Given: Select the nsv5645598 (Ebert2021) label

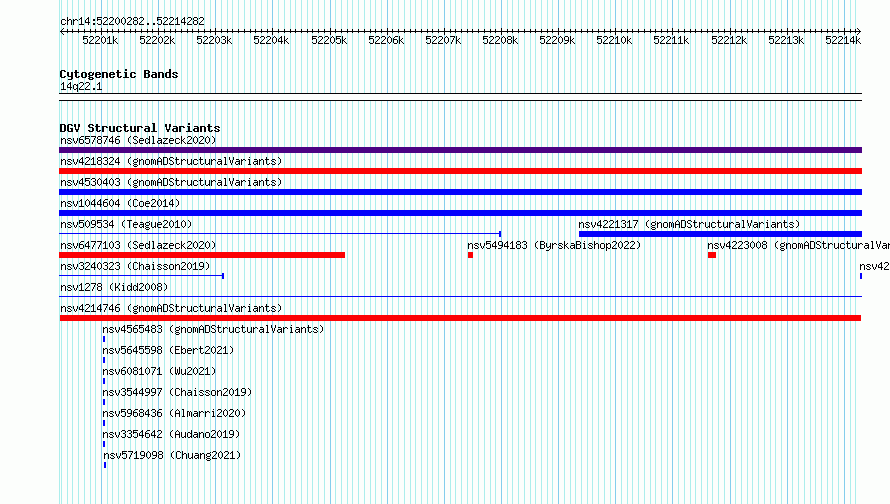Looking at the screenshot, I should pyautogui.click(x=168, y=350).
